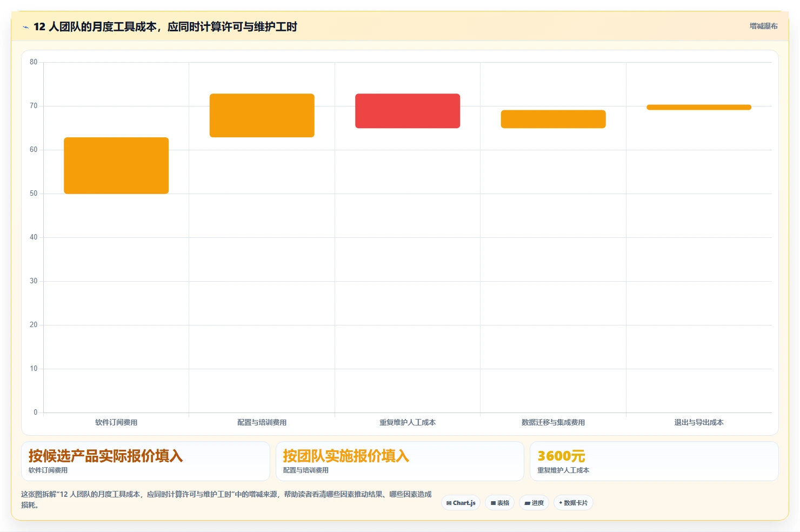
Task: Click the orange 数据迁移与集成费用 bar
Action: [x=553, y=119]
